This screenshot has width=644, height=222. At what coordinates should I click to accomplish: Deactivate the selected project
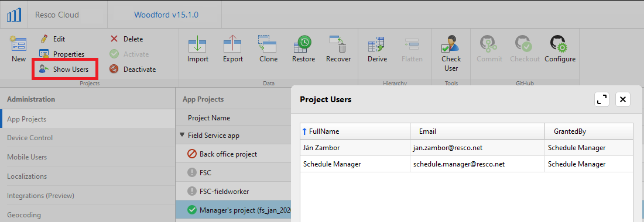(x=133, y=69)
